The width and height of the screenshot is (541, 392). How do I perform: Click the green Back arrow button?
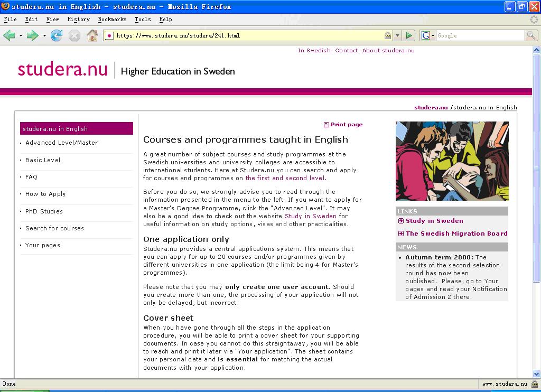(10, 35)
